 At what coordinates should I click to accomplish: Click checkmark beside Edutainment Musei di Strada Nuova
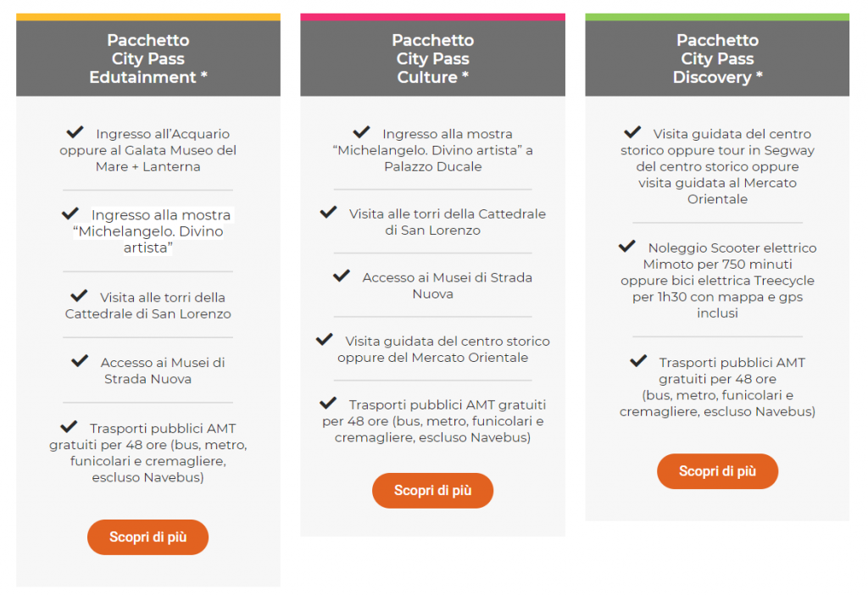point(80,361)
